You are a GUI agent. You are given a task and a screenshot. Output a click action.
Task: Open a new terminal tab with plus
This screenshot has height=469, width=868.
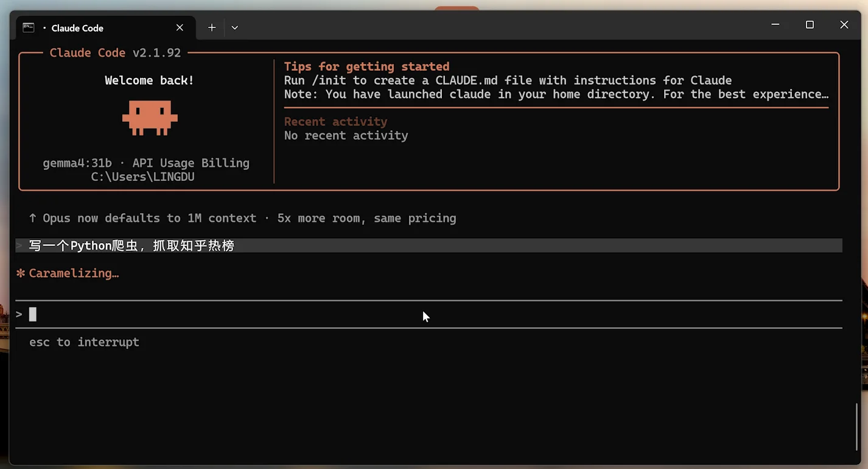click(212, 27)
